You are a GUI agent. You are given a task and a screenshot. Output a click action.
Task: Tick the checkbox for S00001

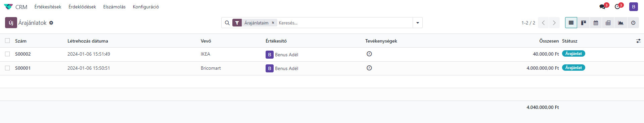(x=7, y=68)
